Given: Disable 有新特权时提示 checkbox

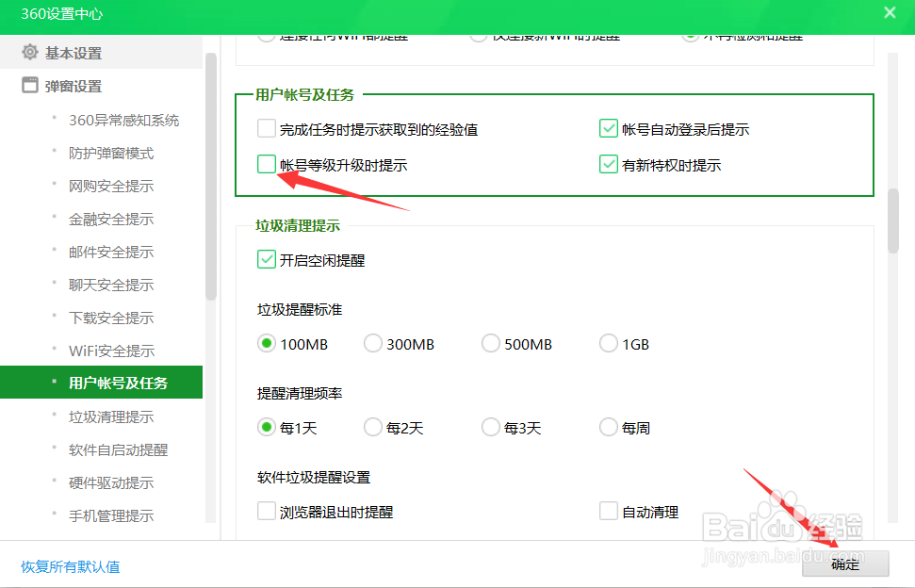Looking at the screenshot, I should tap(608, 165).
